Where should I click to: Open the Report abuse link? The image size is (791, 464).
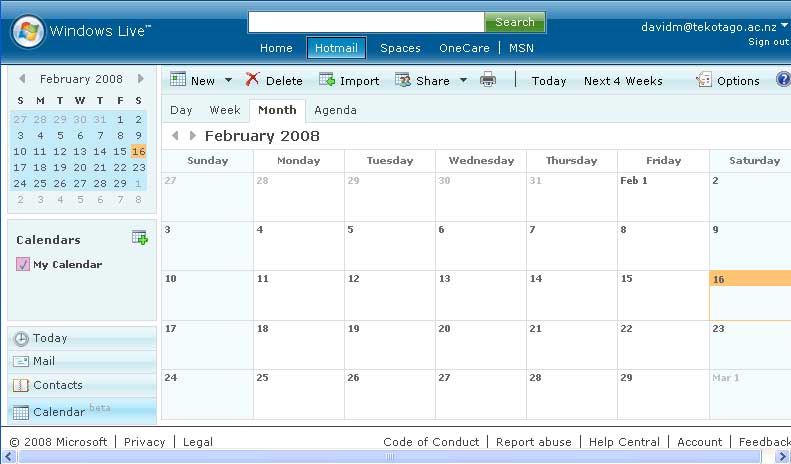534,442
